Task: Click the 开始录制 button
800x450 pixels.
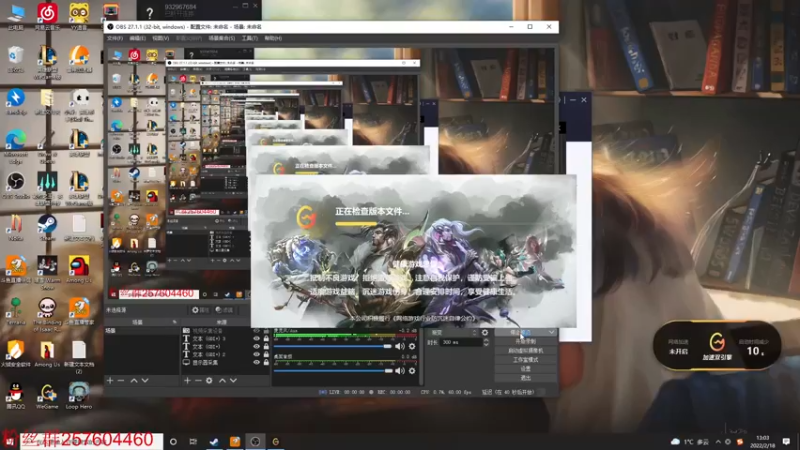Action: coord(526,342)
